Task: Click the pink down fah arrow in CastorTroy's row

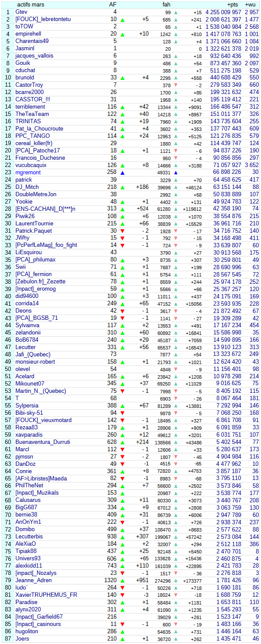Action: (175, 85)
